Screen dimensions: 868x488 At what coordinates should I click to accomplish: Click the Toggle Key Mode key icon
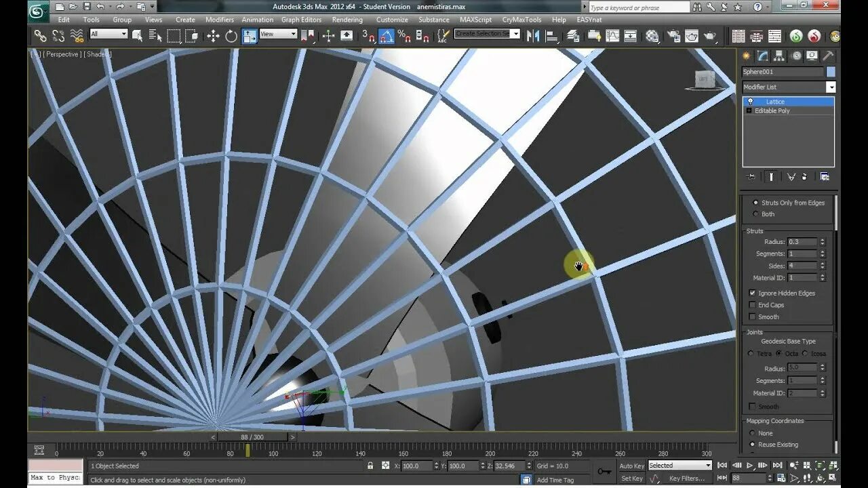[x=604, y=472]
